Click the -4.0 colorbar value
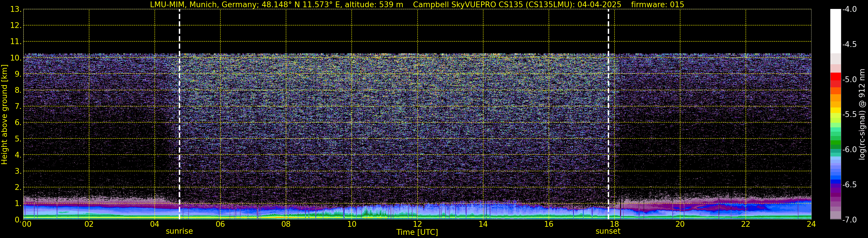Image resolution: width=868 pixels, height=238 pixels. coord(850,9)
